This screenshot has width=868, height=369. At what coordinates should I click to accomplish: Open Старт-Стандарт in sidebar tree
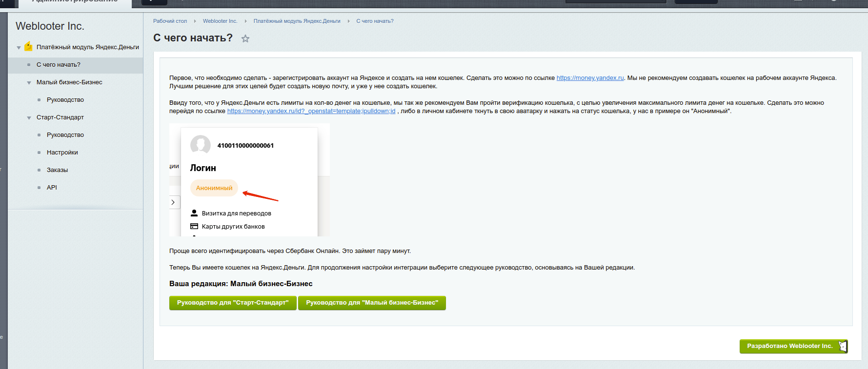tap(60, 117)
